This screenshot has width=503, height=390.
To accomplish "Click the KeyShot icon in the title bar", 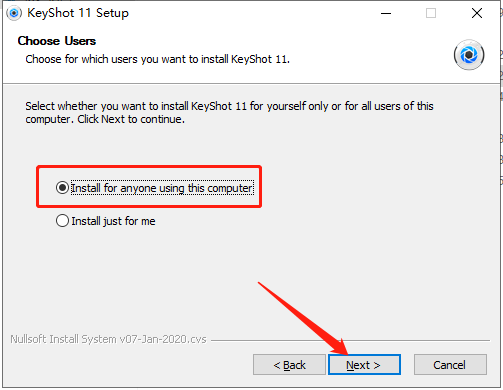I will click(14, 13).
